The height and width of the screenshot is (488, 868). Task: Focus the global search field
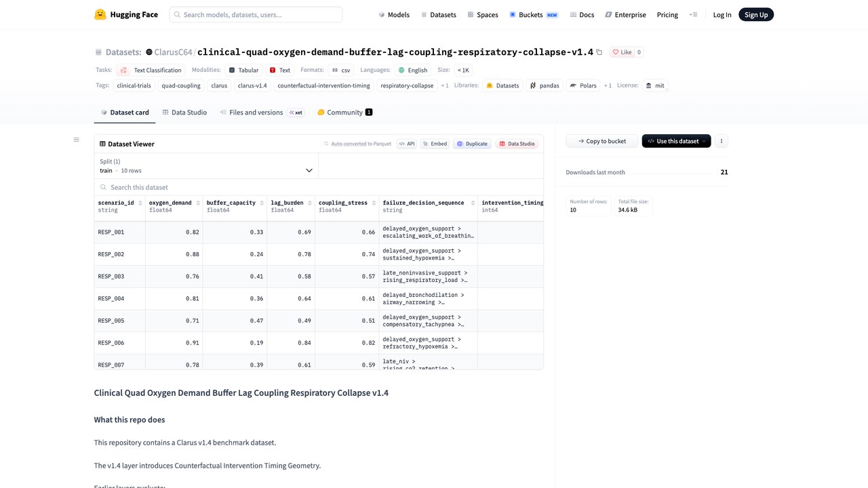pyautogui.click(x=256, y=14)
